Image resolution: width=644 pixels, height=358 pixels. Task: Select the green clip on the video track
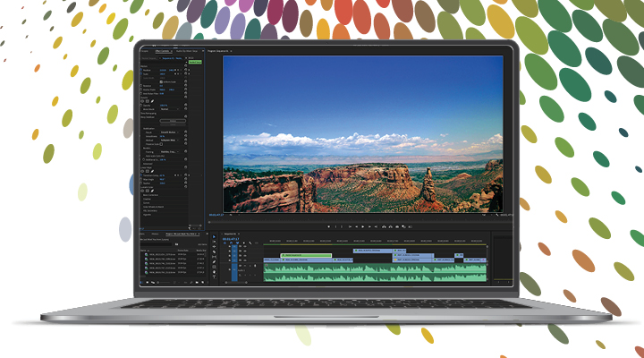[x=306, y=255]
